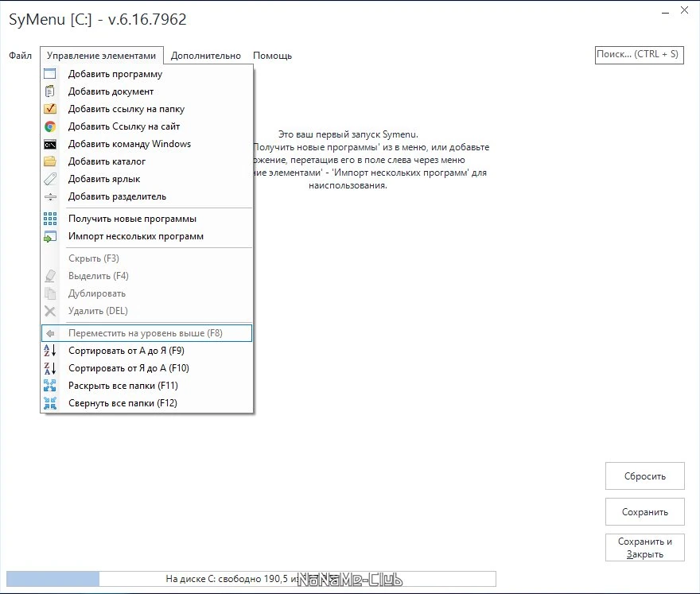Click the separator line icon
Image resolution: width=700 pixels, height=594 pixels.
click(x=50, y=196)
